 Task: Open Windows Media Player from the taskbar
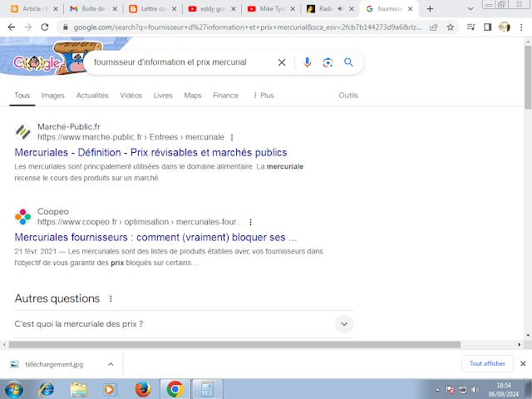[x=109, y=389]
